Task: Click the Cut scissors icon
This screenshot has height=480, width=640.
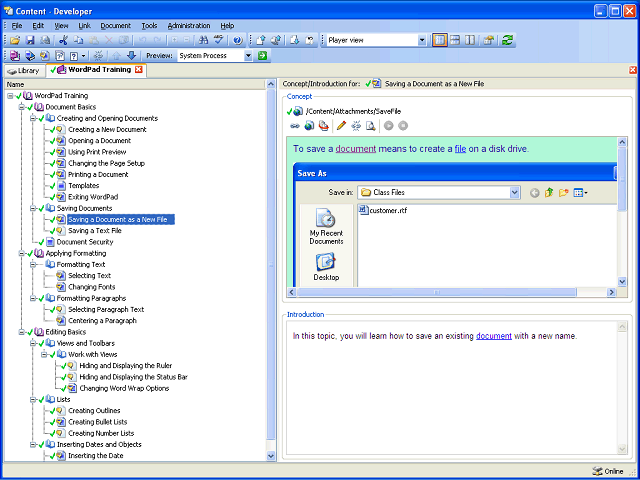Action: tap(63, 40)
